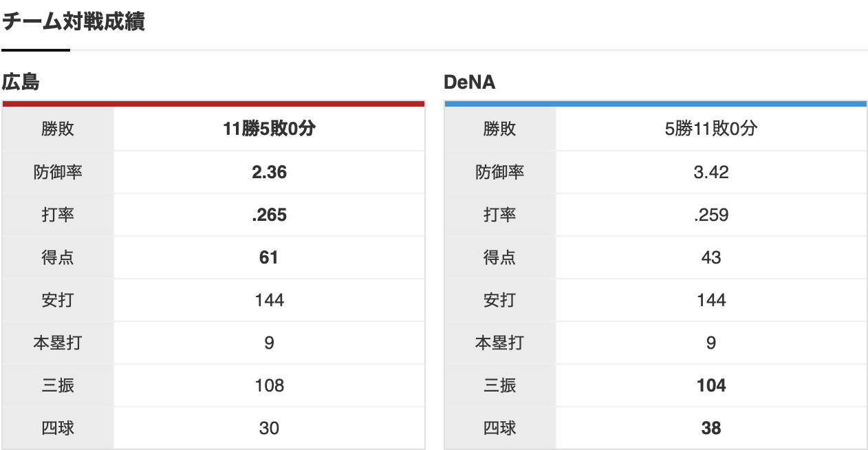Click the red bar above 広島 table
Screen dimensions: 868x450
(x=213, y=104)
